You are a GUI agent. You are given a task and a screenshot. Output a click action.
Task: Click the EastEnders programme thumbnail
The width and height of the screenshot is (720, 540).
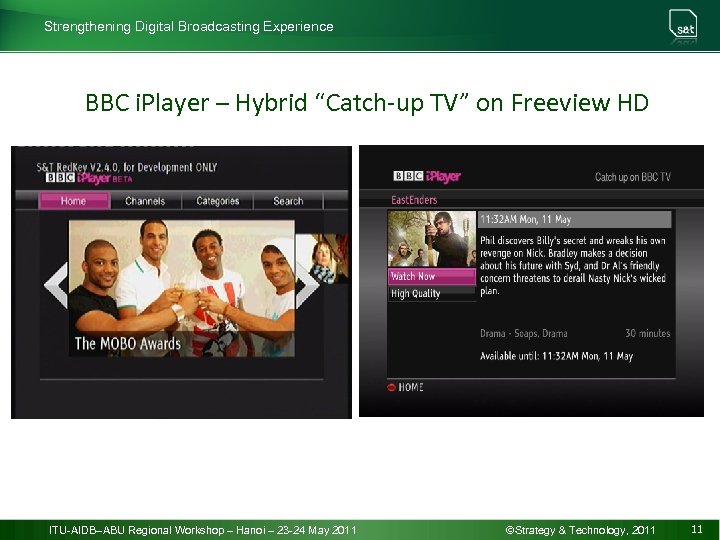pos(432,239)
